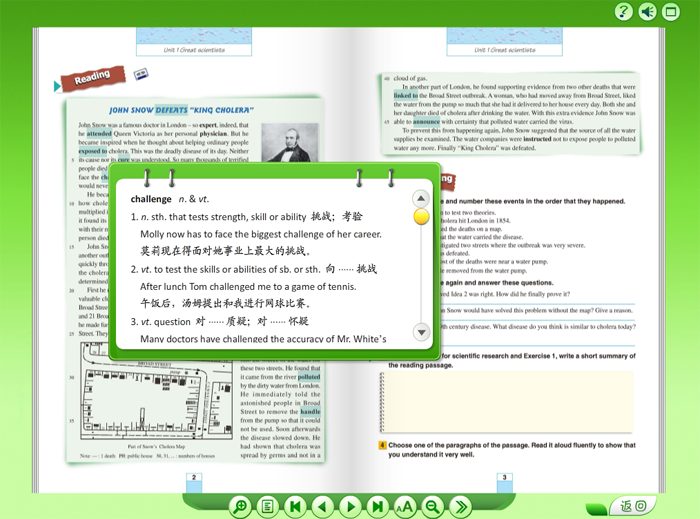This screenshot has width=700, height=519.
Task: Click the example 'After lunch Tom challenged me'
Action: [x=248, y=286]
